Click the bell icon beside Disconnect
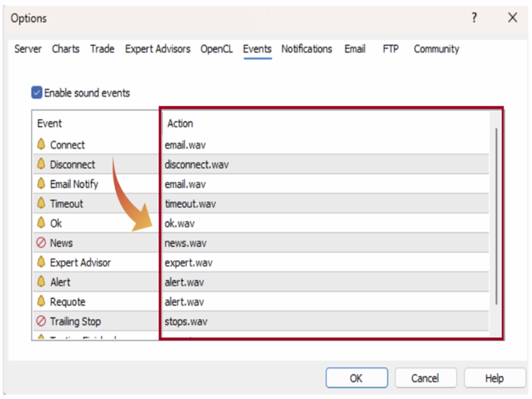532x399 pixels. [42, 165]
